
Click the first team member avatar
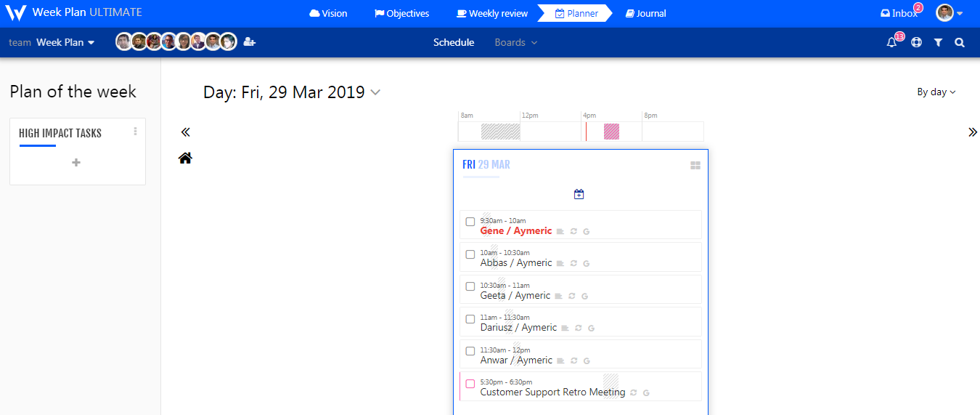click(x=124, y=42)
